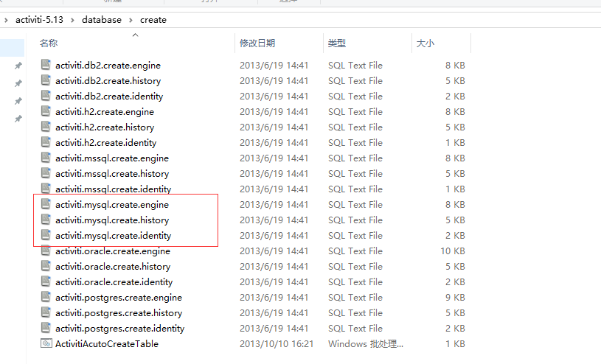Image resolution: width=601 pixels, height=364 pixels.
Task: Click the create breadcrumb segment
Action: click(x=153, y=20)
